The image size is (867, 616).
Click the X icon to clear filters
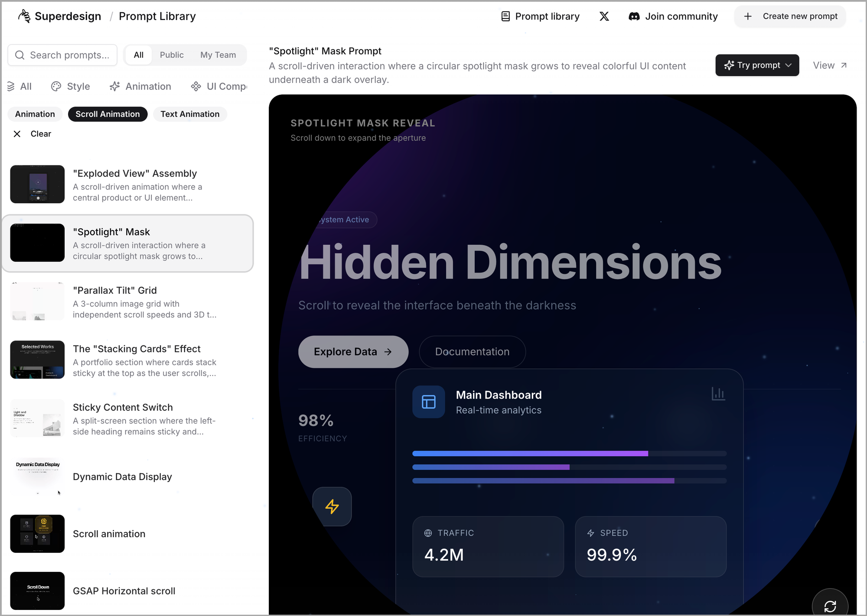click(17, 134)
